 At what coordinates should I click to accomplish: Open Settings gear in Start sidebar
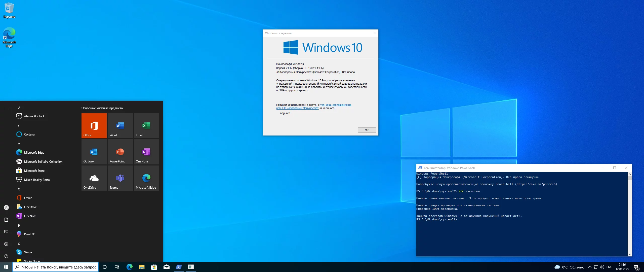point(6,244)
